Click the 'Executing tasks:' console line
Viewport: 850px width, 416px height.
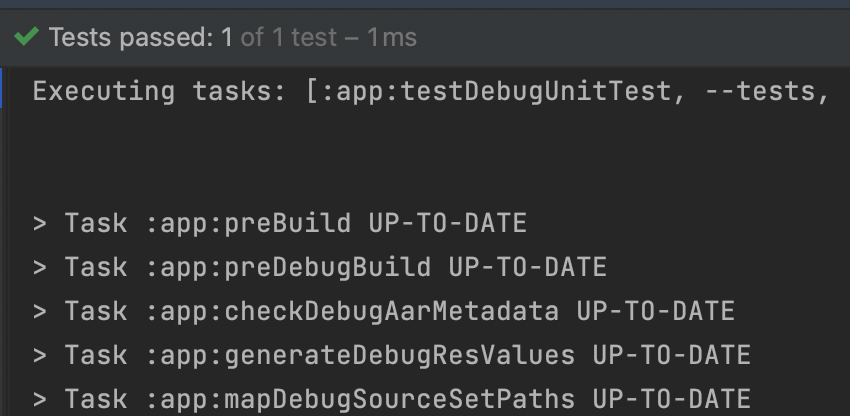159,92
